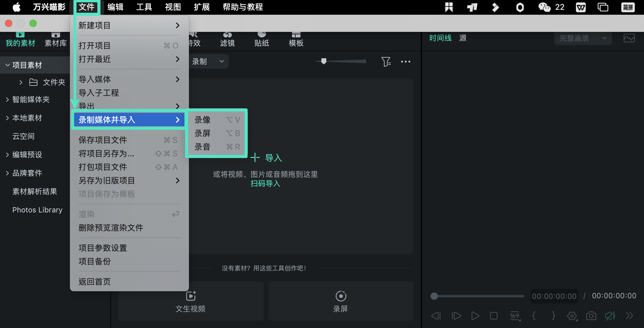Image resolution: width=644 pixels, height=328 pixels.
Task: Click the current timecode 00:00:00:00 field
Action: (x=554, y=296)
